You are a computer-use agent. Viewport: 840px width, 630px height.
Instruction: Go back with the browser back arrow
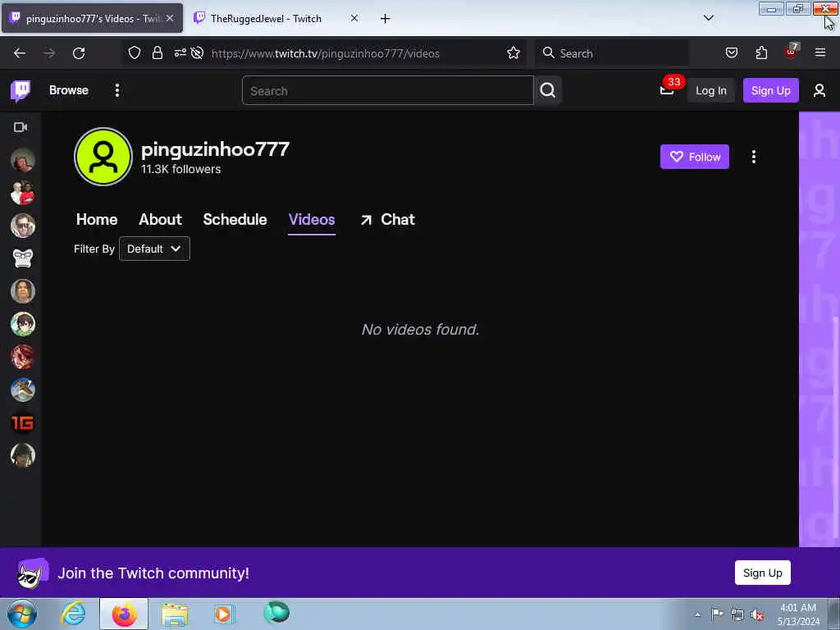tap(20, 53)
